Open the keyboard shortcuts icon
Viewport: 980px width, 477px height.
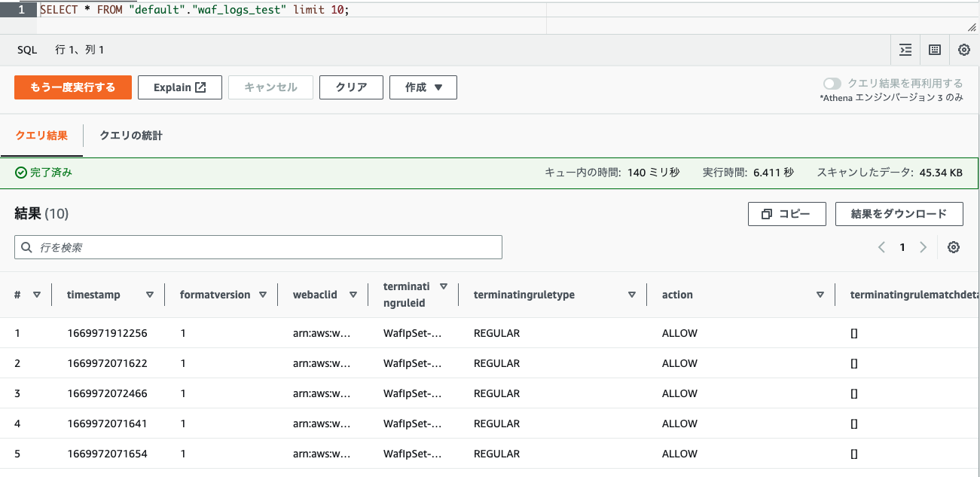(934, 49)
